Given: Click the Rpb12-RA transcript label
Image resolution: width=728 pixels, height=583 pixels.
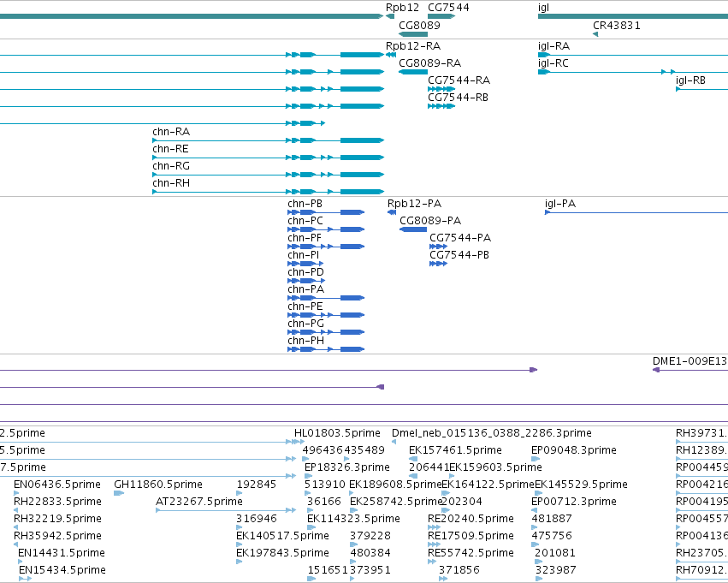Looking at the screenshot, I should [412, 46].
